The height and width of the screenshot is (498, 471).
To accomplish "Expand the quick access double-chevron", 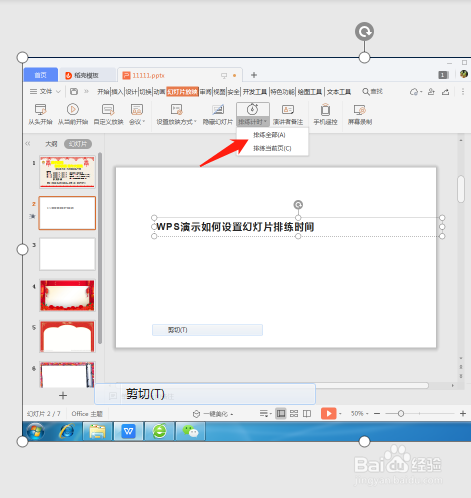I will 87,91.
